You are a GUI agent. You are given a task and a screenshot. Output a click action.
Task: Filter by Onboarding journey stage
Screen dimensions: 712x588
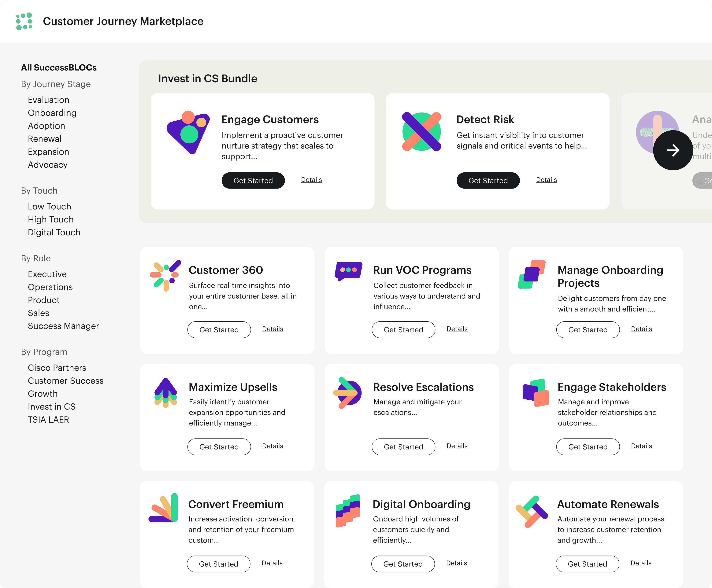tap(52, 113)
